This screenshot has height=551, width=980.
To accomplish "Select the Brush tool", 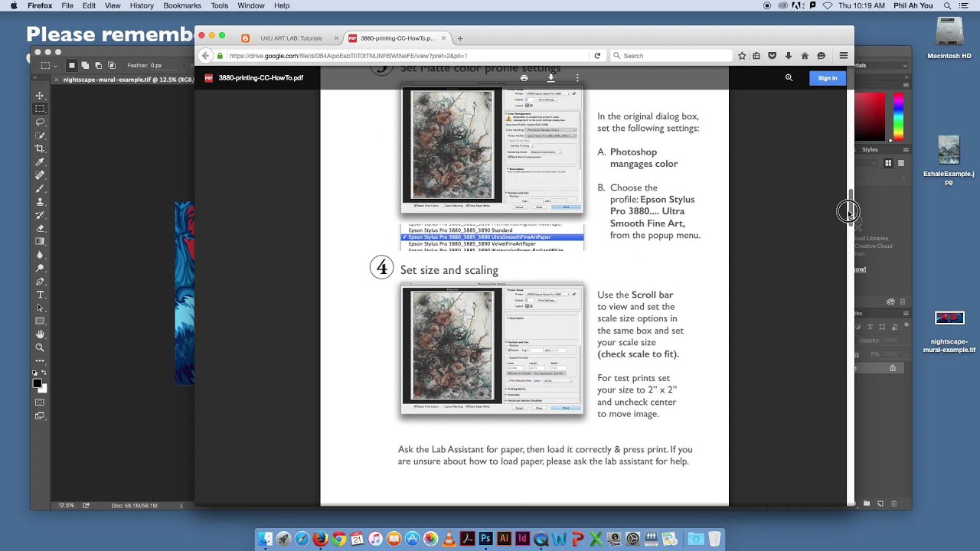I will [x=40, y=188].
